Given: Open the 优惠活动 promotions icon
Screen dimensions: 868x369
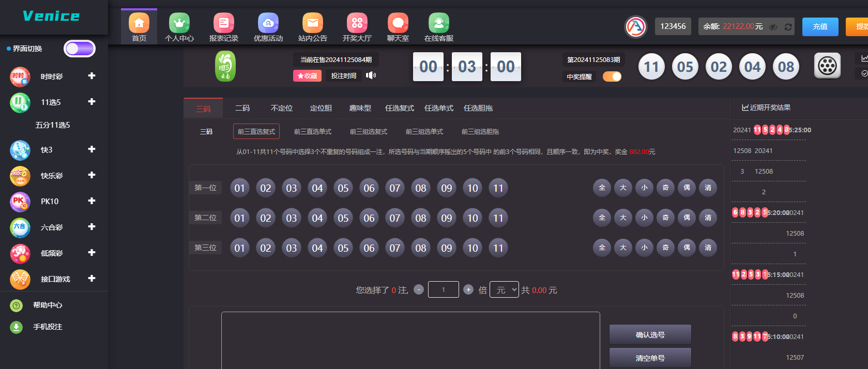Looking at the screenshot, I should [x=268, y=23].
